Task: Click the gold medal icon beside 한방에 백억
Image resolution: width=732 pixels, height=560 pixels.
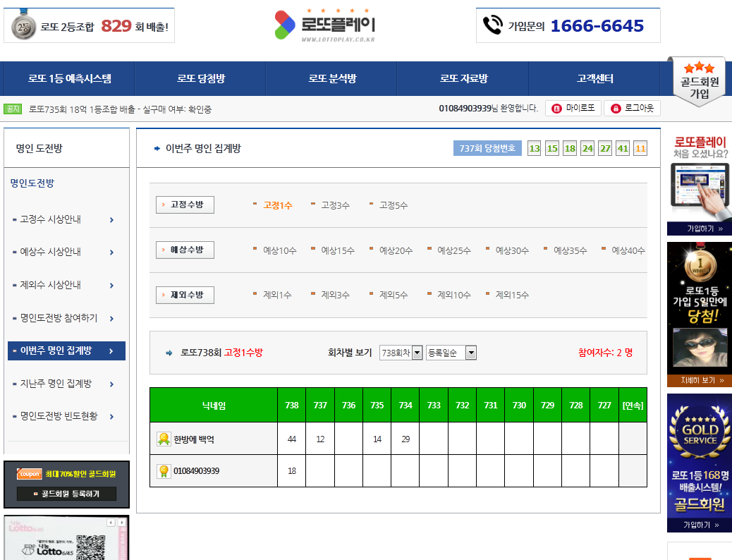Action: tap(164, 439)
